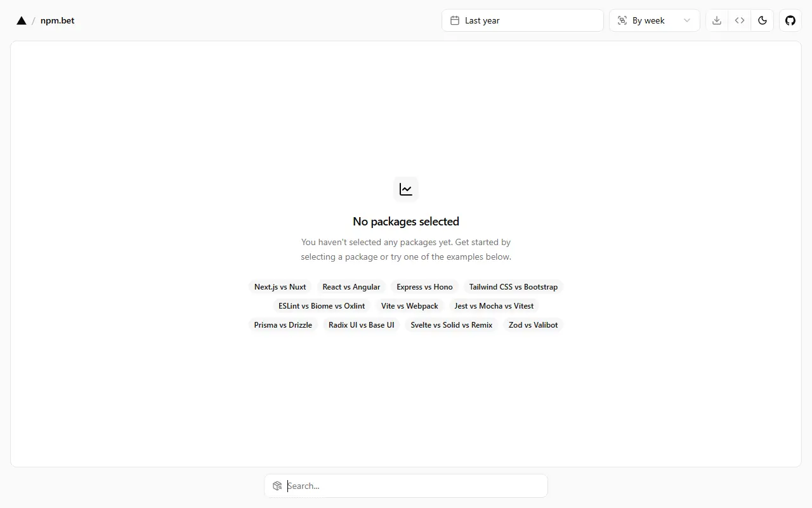Viewport: 812px width, 508px height.
Task: Choose the Prisma vs Drizzle example
Action: pyautogui.click(x=283, y=325)
